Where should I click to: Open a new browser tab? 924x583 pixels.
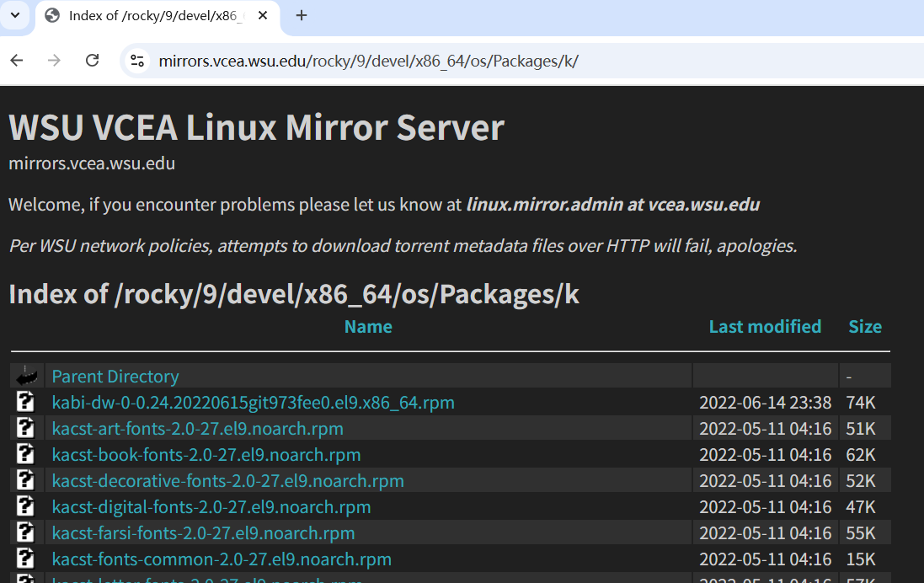coord(302,15)
